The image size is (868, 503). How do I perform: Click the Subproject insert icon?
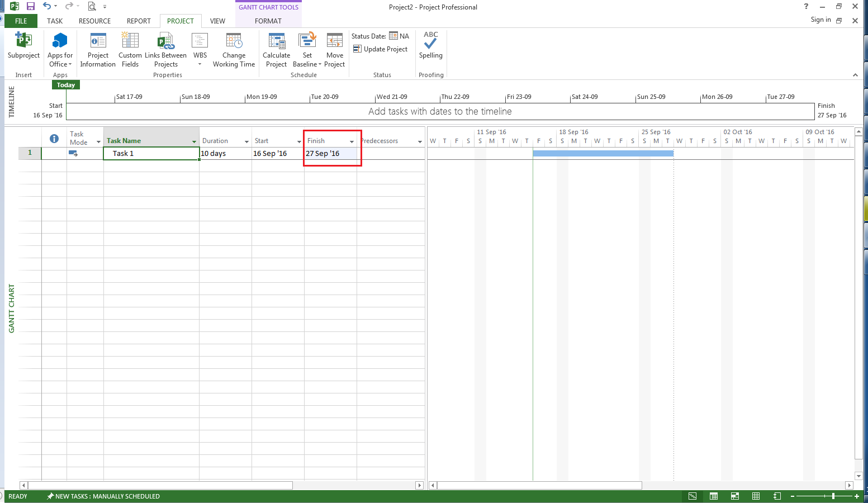coord(23,41)
